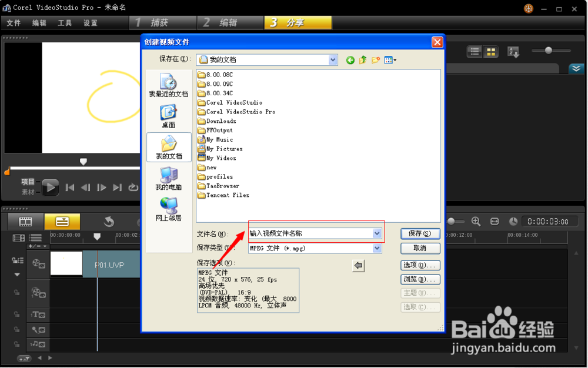Jump to end of project
The height and width of the screenshot is (368, 588).
tap(118, 188)
